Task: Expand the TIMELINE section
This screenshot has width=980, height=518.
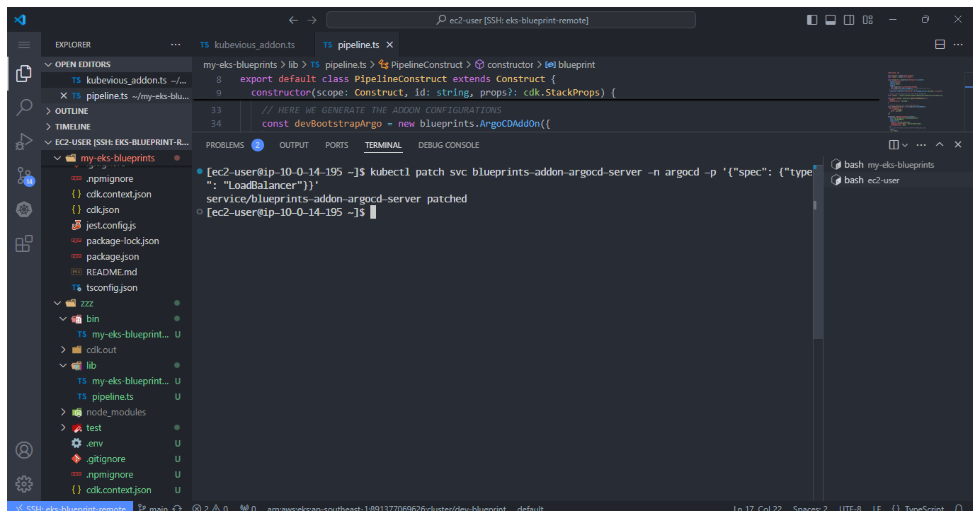Action: click(x=73, y=127)
